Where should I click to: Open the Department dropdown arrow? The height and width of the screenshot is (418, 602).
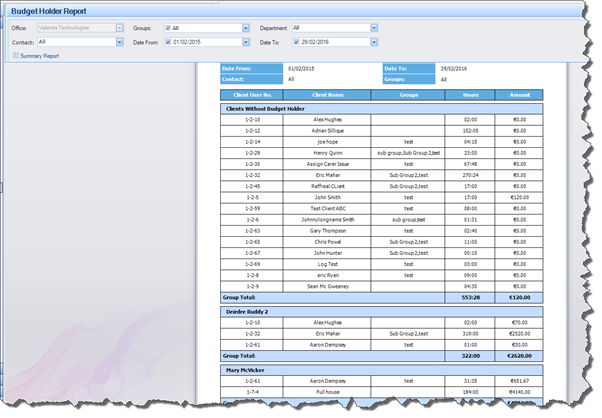(374, 28)
